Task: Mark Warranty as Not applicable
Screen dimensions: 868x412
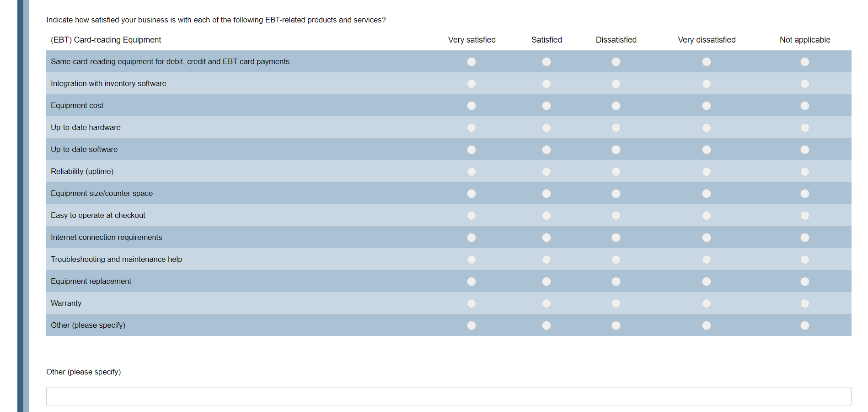Action: (x=805, y=304)
